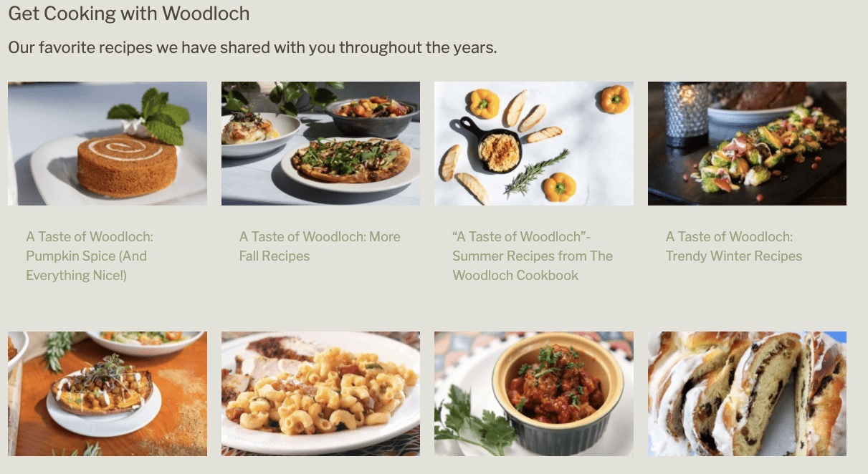Click the 'Get Cooking with Woodloch' heading
This screenshot has width=868, height=474.
point(129,14)
